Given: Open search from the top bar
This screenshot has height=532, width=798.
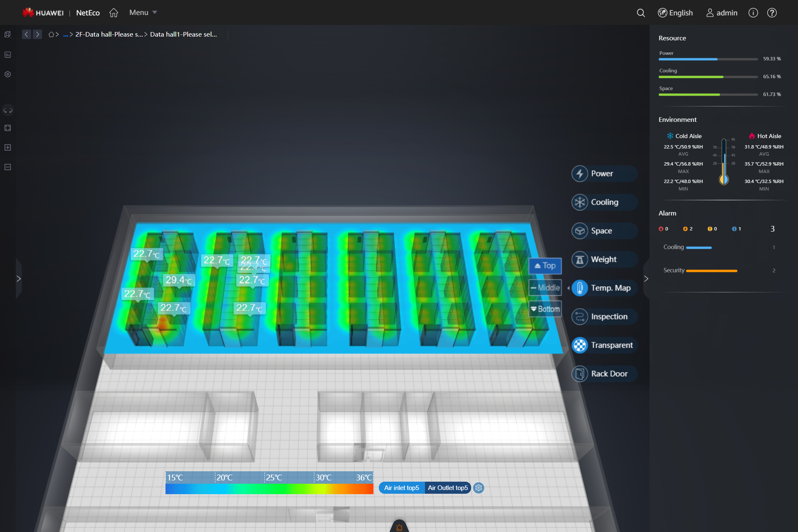Looking at the screenshot, I should [641, 13].
